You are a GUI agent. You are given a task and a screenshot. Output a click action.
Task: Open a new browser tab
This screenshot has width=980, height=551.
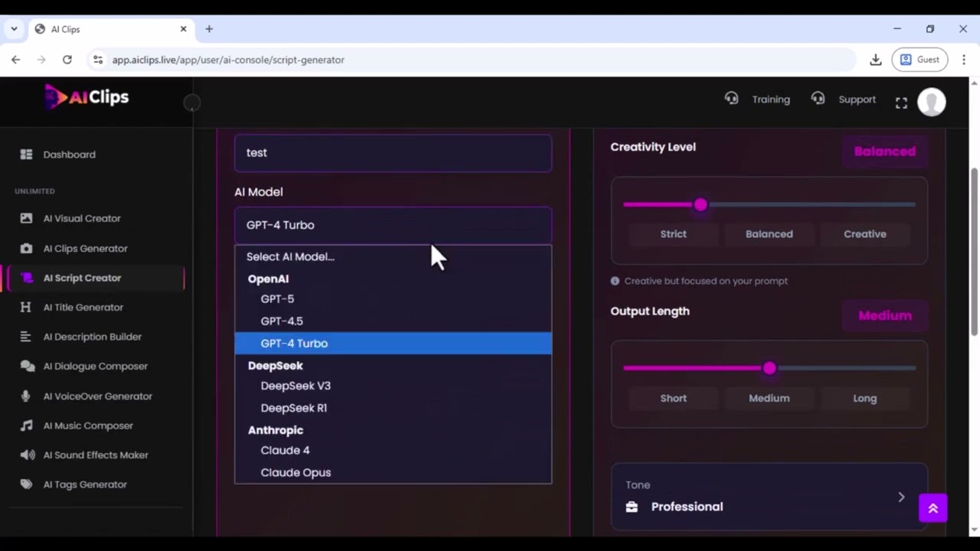point(209,29)
